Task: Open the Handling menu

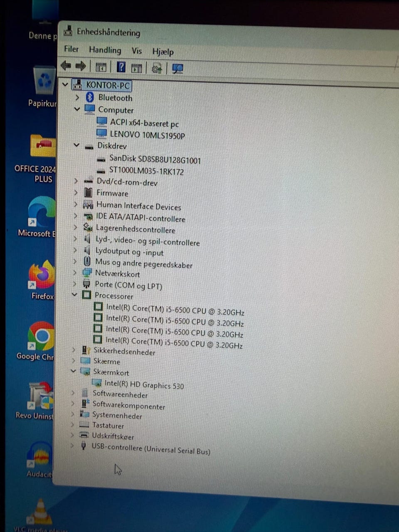Action: click(x=105, y=50)
